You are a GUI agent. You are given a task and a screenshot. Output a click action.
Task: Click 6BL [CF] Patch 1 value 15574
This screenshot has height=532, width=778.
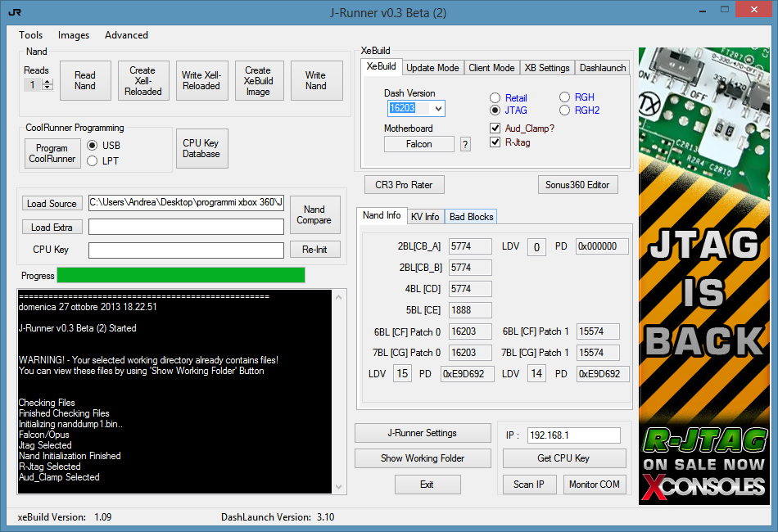598,331
